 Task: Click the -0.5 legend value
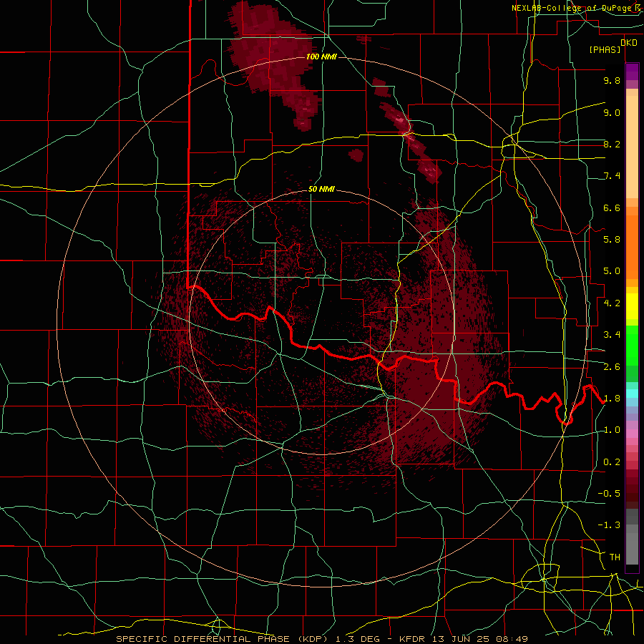[x=609, y=494]
